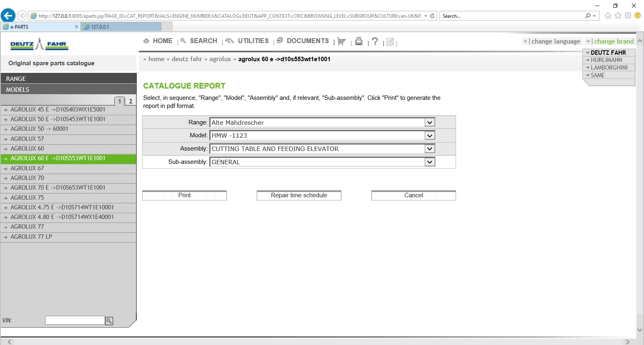Expand the address bar URL dropdown
The height and width of the screenshot is (345, 644).
pos(425,16)
